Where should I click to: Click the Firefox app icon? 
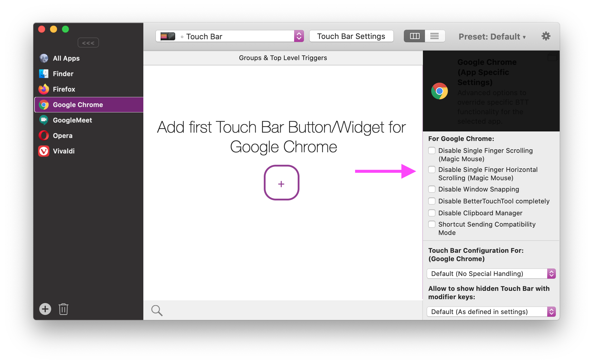44,89
